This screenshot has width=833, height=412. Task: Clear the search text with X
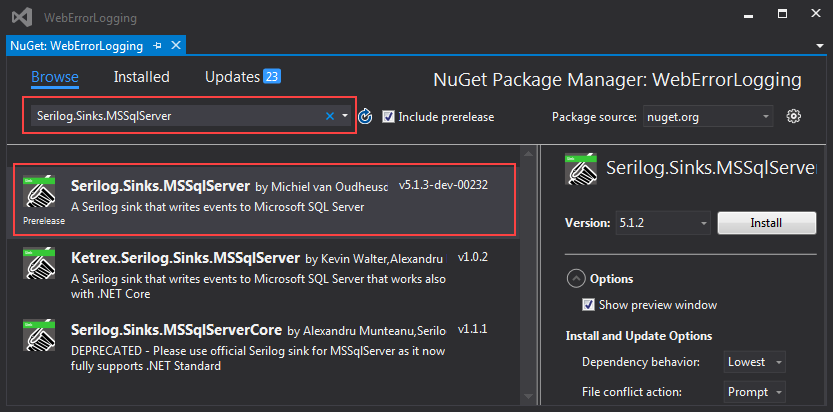pos(329,116)
